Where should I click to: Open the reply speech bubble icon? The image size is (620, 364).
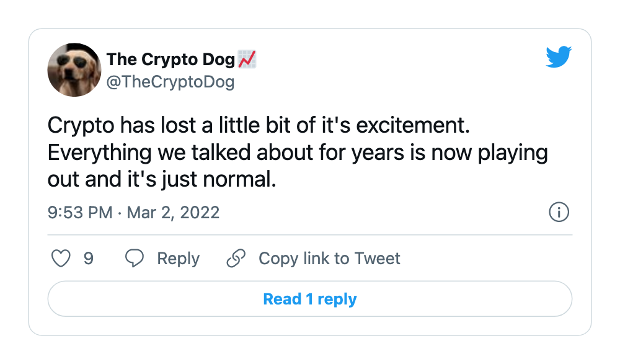tap(135, 258)
